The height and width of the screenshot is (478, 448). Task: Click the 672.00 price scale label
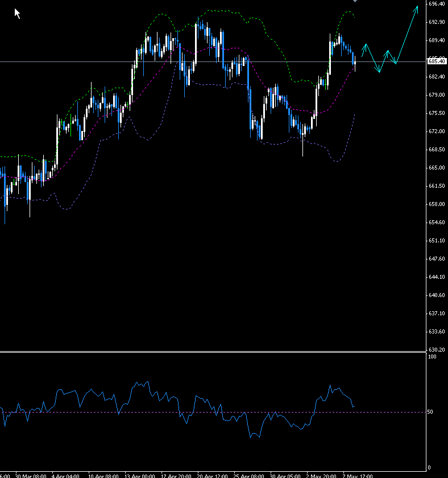(437, 131)
